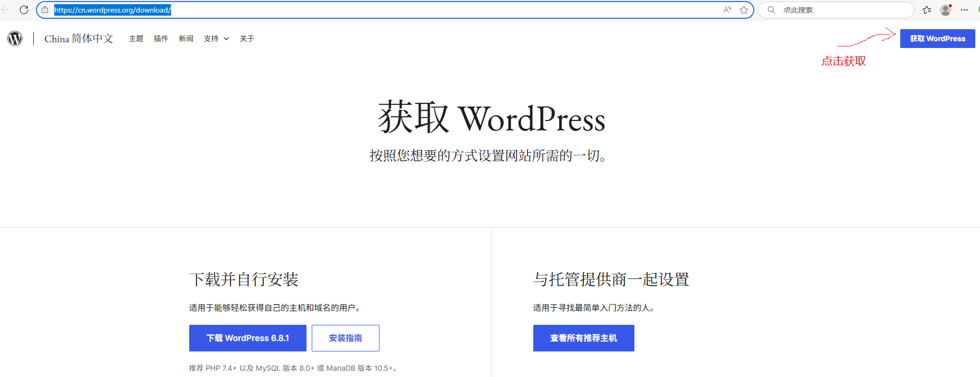The width and height of the screenshot is (980, 377).
Task: Click the browser back arrow
Action: [x=5, y=10]
